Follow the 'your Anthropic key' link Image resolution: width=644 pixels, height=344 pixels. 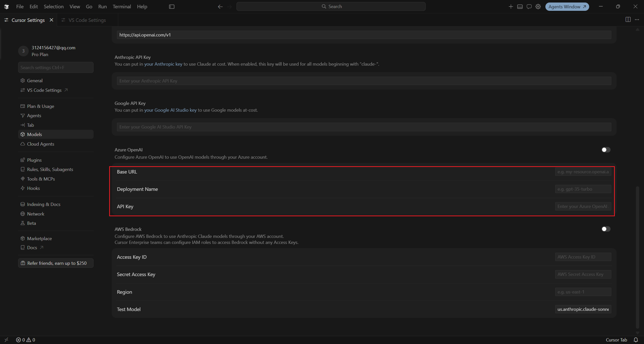(x=163, y=64)
